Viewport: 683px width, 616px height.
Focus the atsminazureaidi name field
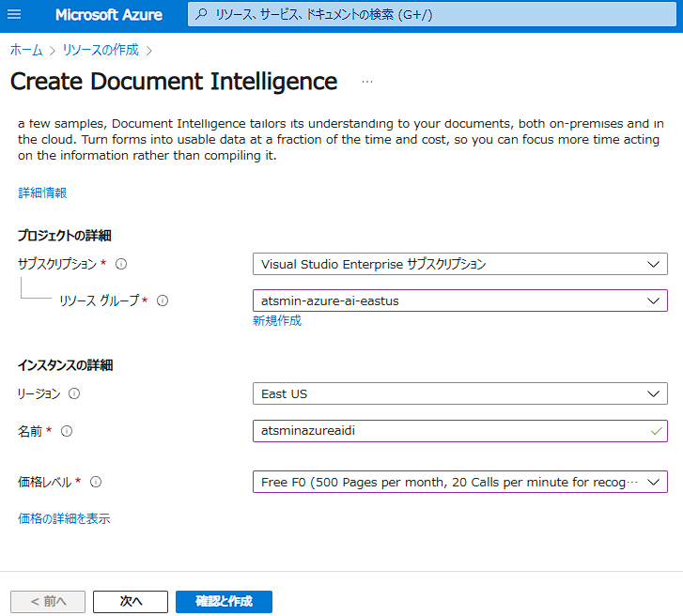tap(460, 431)
